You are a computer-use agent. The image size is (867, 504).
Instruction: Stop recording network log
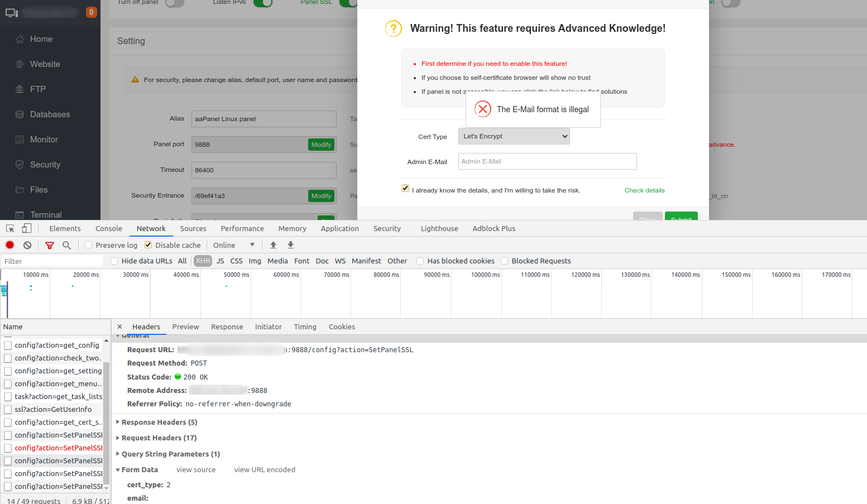coord(10,245)
